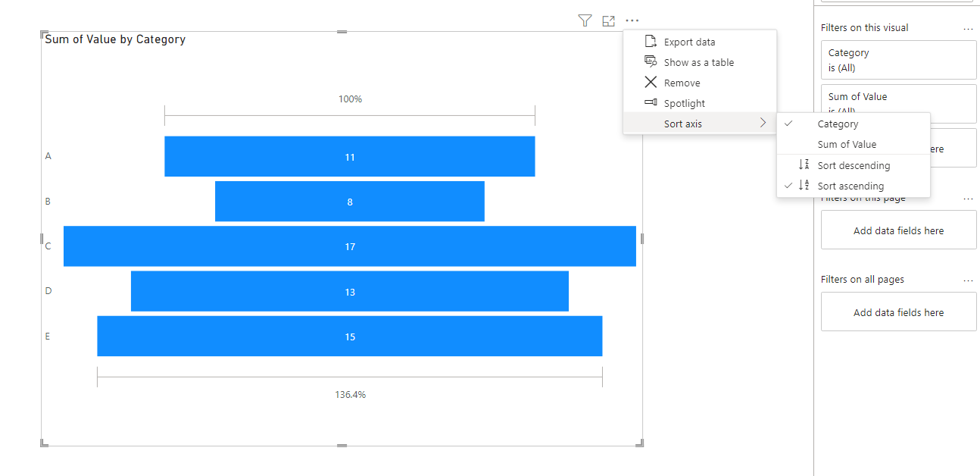Image resolution: width=980 pixels, height=476 pixels.
Task: Open Filters on all pages ellipsis
Action: pyautogui.click(x=968, y=280)
